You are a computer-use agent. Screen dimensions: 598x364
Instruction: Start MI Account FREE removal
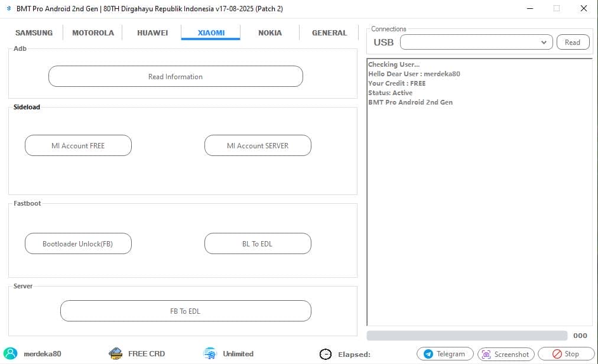78,145
